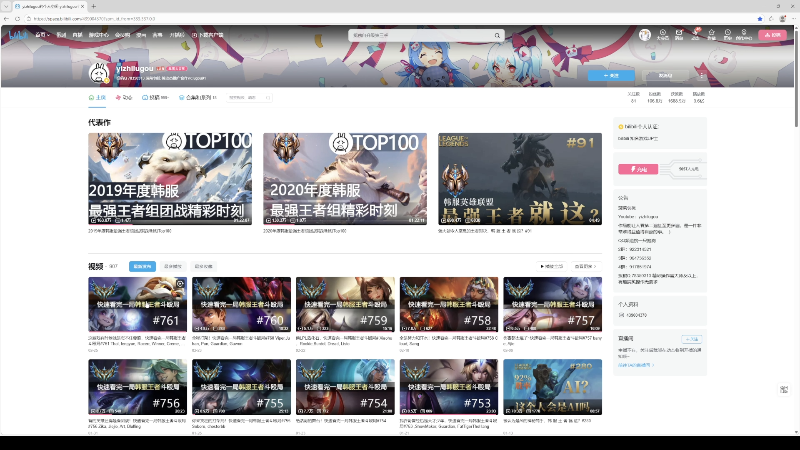Click the play all button
The width and height of the screenshot is (800, 450).
coord(552,266)
